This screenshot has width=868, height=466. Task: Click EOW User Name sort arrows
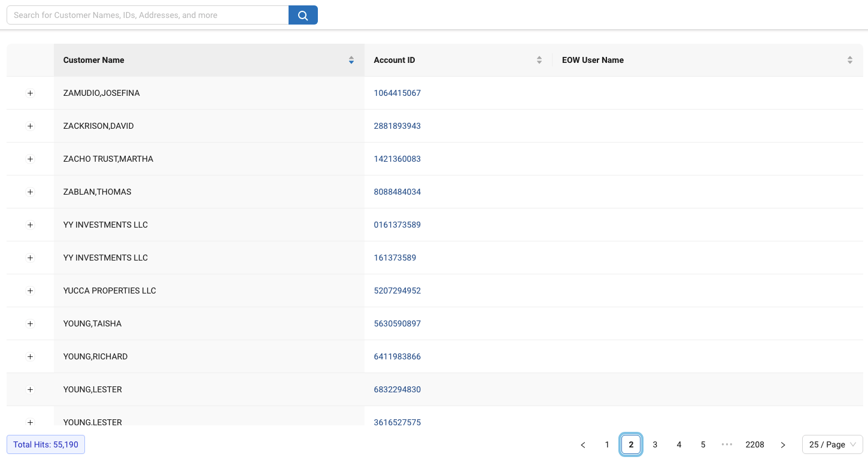click(x=849, y=60)
